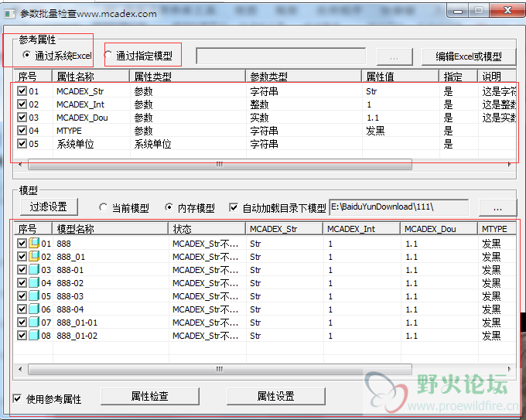Click 系统单位 name in attribute row 05

[75, 144]
